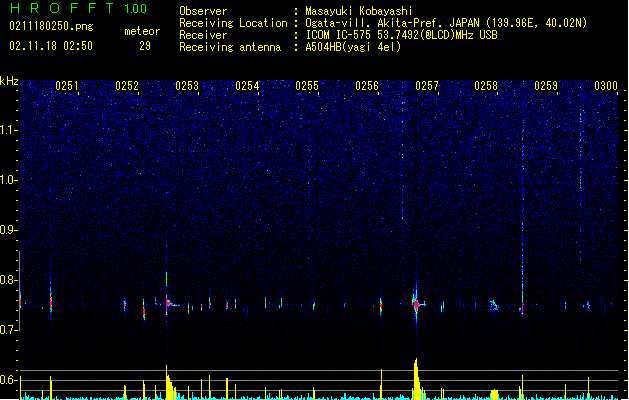The width and height of the screenshot is (629, 400).
Task: Click the 0.9 kHz axis label
Action: pyautogui.click(x=9, y=230)
